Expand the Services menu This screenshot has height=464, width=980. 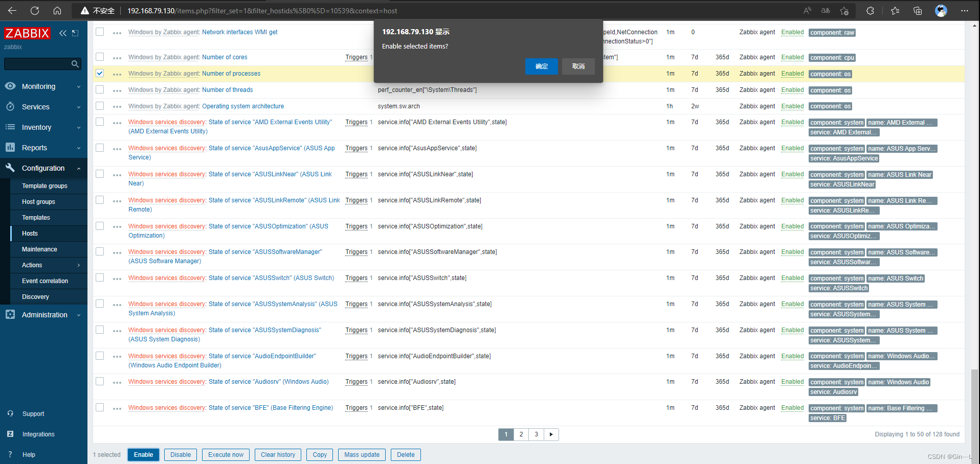[43, 107]
